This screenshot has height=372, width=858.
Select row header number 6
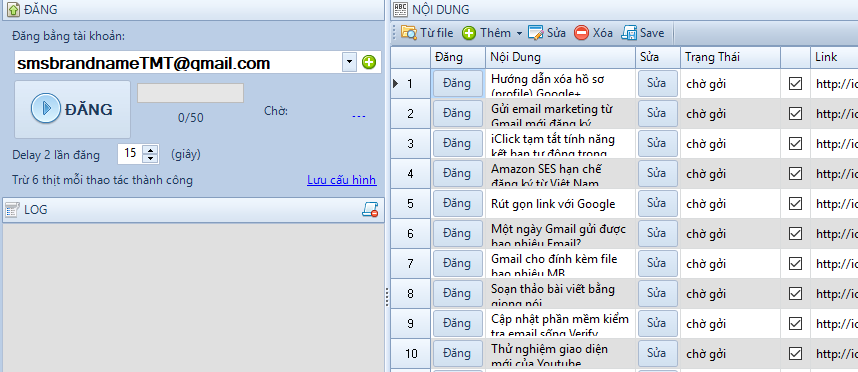pos(410,234)
